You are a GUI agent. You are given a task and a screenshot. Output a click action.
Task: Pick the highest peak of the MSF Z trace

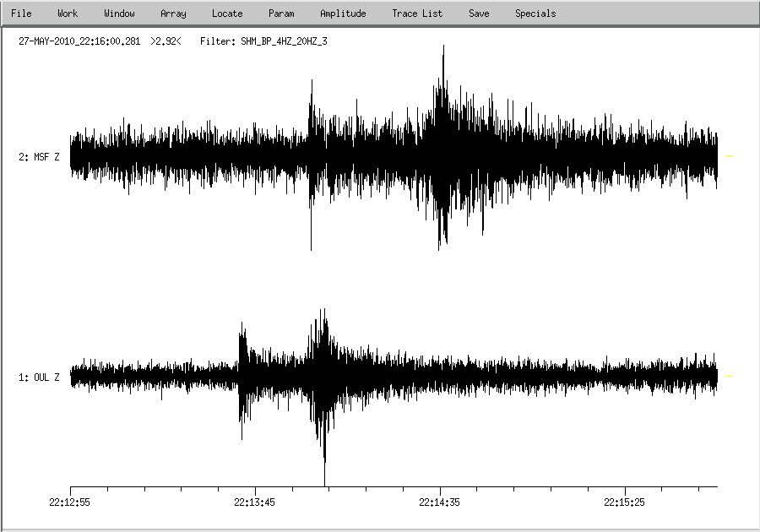(x=443, y=46)
